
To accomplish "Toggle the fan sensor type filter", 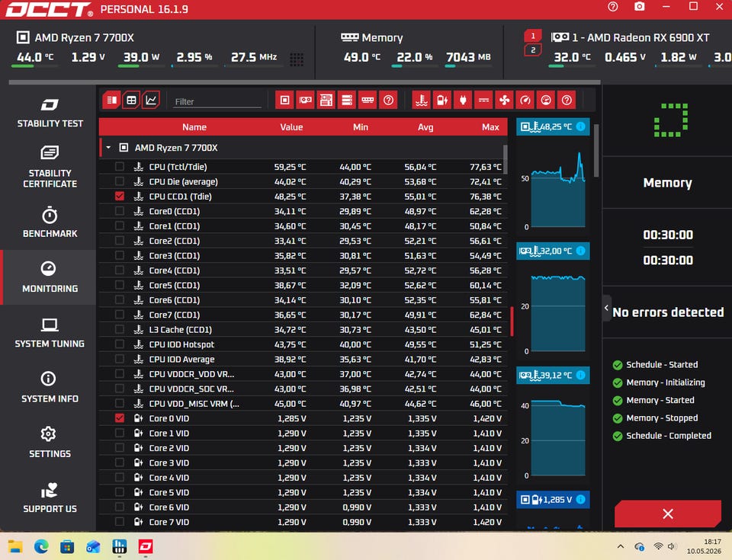I will coord(505,100).
